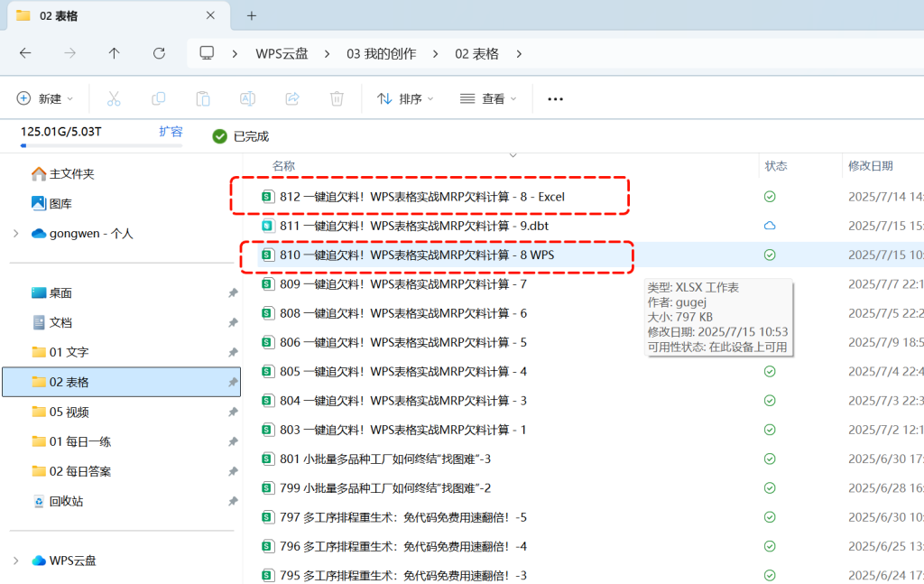This screenshot has height=584, width=924.
Task: Expand the gongwen - 个人 OneDrive node
Action: pyautogui.click(x=16, y=234)
